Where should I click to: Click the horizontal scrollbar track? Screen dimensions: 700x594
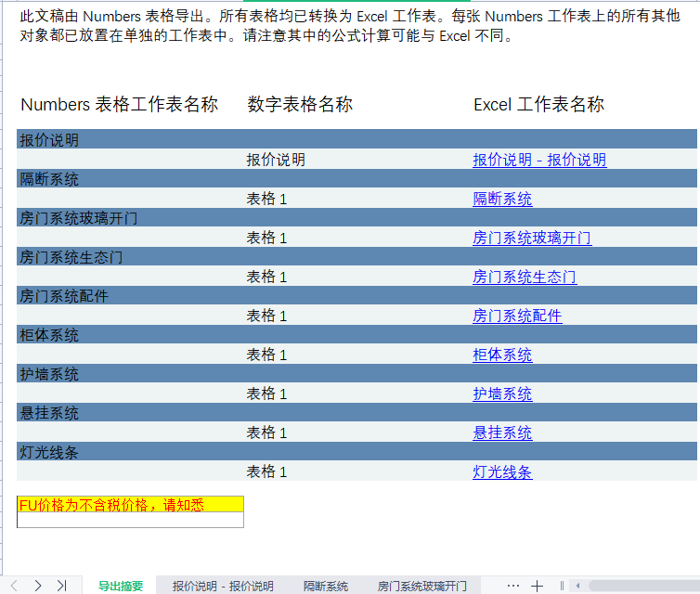tap(641, 586)
